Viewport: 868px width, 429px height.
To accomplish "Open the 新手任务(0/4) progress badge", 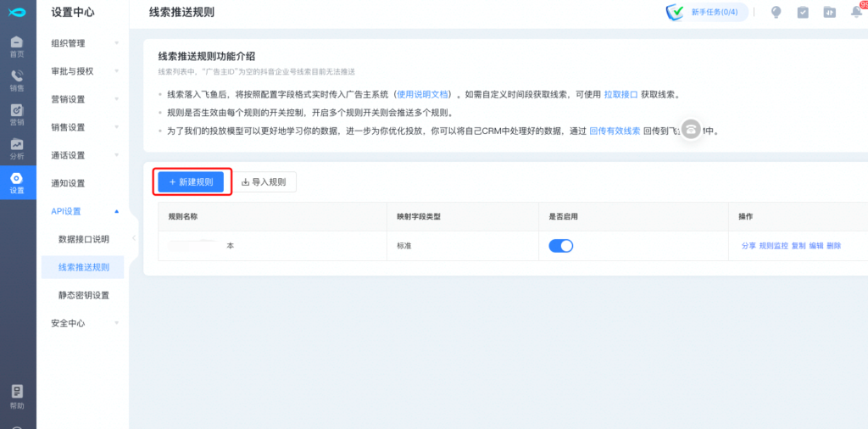I will coord(707,12).
